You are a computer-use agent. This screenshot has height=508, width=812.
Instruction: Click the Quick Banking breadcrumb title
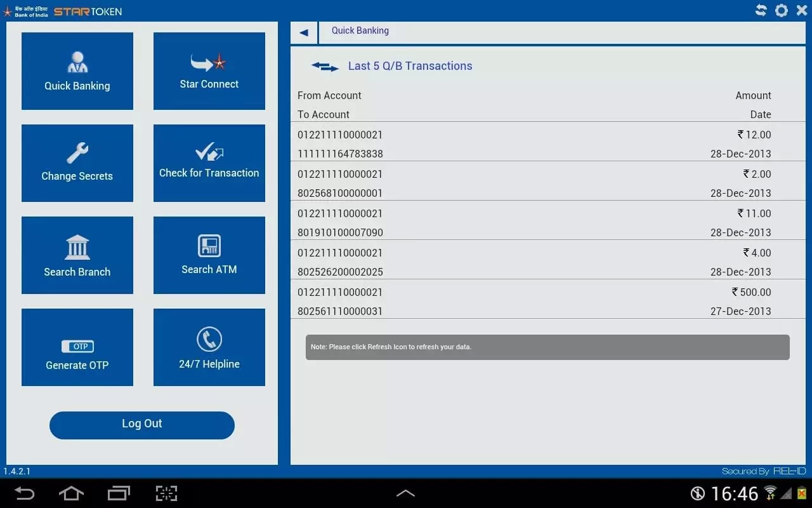click(360, 30)
